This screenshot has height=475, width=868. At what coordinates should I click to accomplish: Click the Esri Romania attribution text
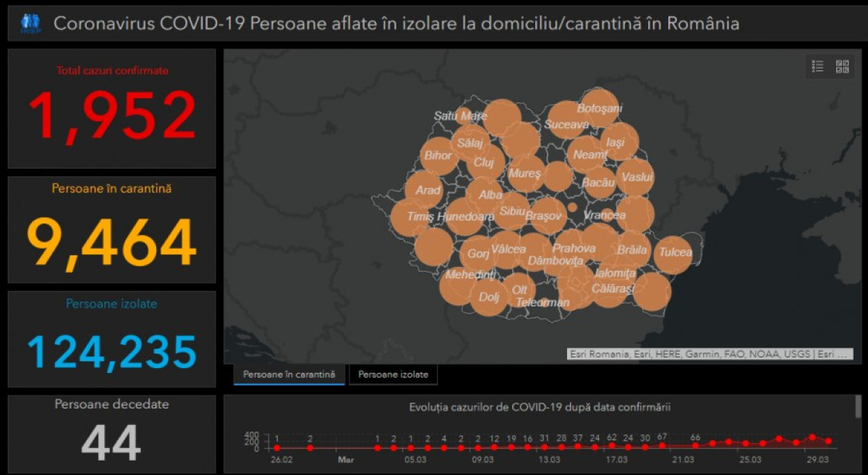(x=709, y=354)
